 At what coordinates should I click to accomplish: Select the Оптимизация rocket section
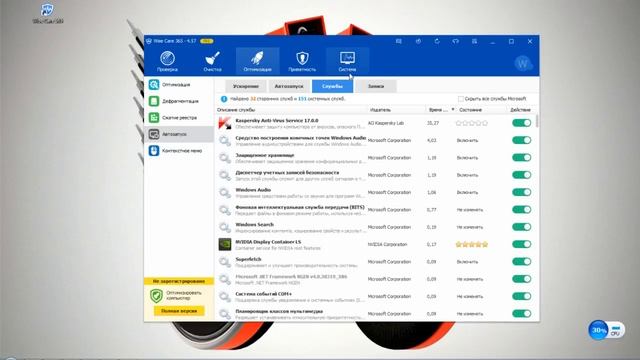[x=257, y=61]
